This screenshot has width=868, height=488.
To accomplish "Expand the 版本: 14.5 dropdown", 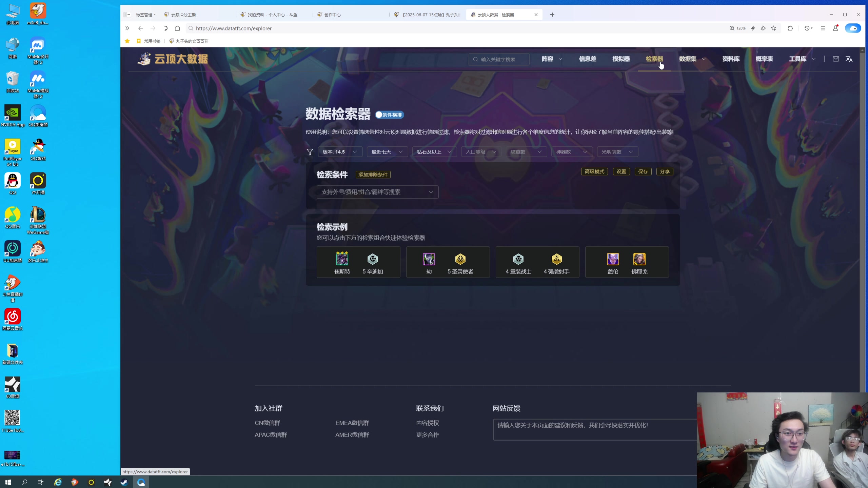I will (340, 152).
